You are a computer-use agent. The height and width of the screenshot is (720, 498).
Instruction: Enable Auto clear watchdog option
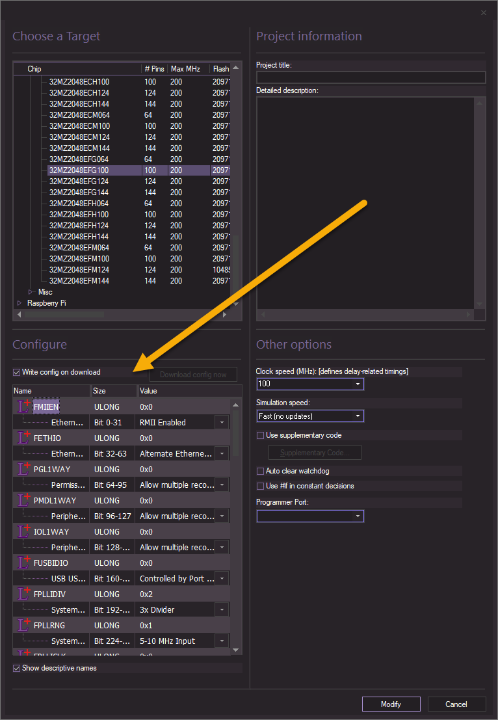(x=260, y=471)
